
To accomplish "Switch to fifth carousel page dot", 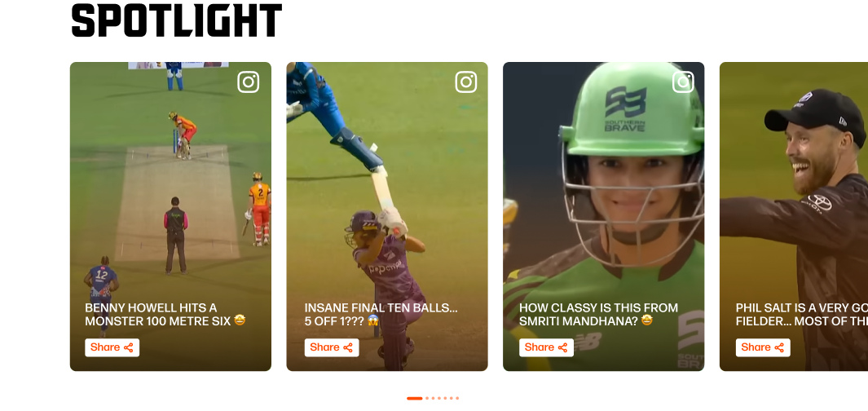I will pos(445,398).
